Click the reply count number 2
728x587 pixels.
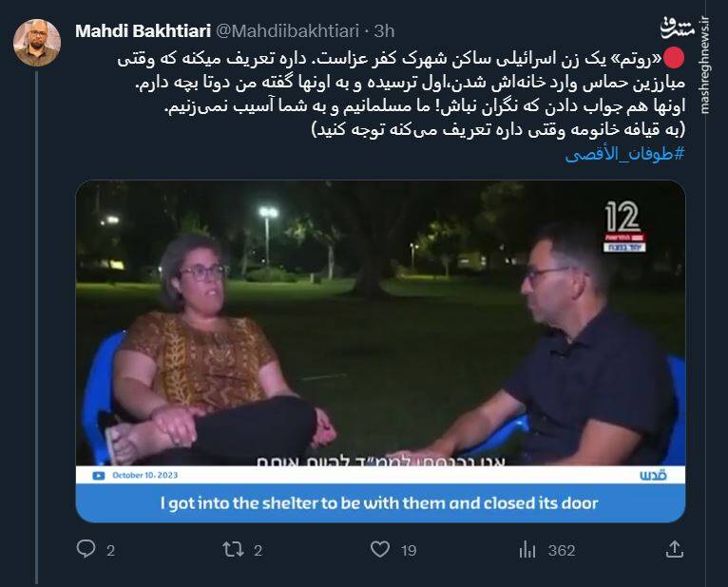[x=110, y=551]
